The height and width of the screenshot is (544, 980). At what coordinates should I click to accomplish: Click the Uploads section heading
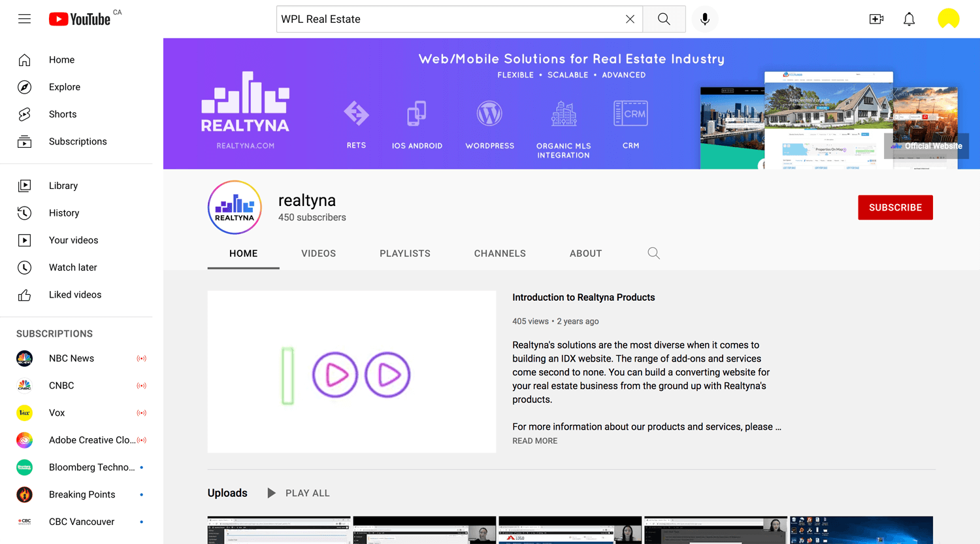[x=227, y=493]
